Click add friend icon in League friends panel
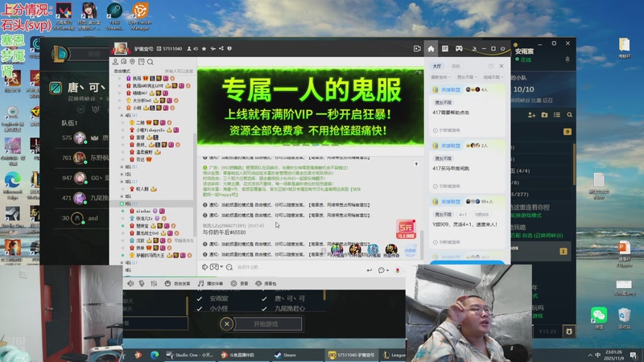 click(531, 115)
